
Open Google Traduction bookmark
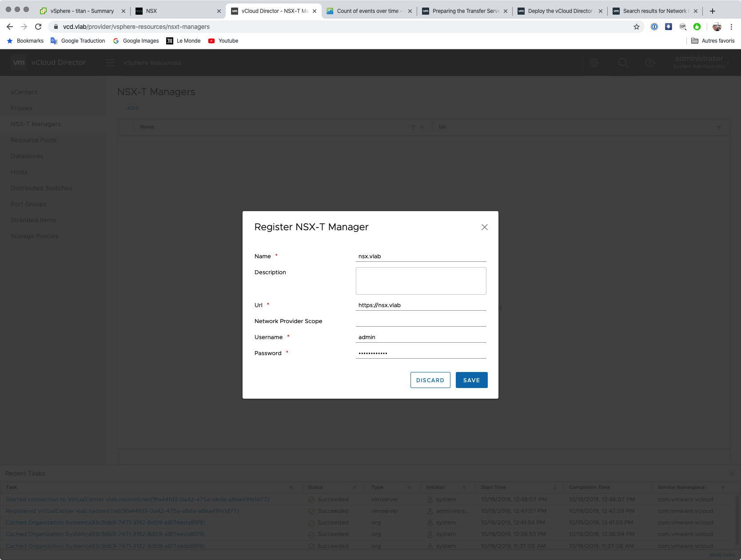click(x=78, y=41)
